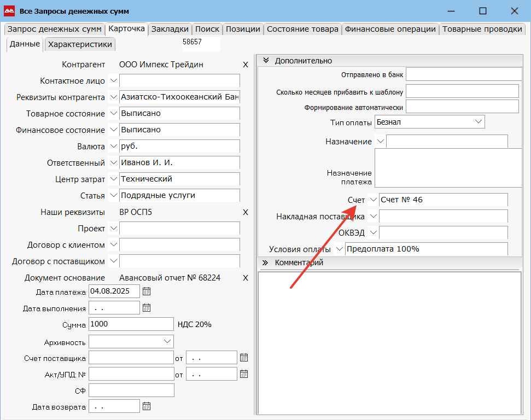This screenshot has height=420, width=531.
Task: Click the Сумма input field
Action: point(131,324)
